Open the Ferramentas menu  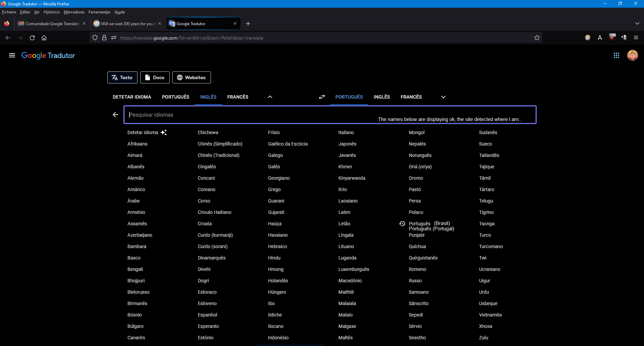(99, 12)
